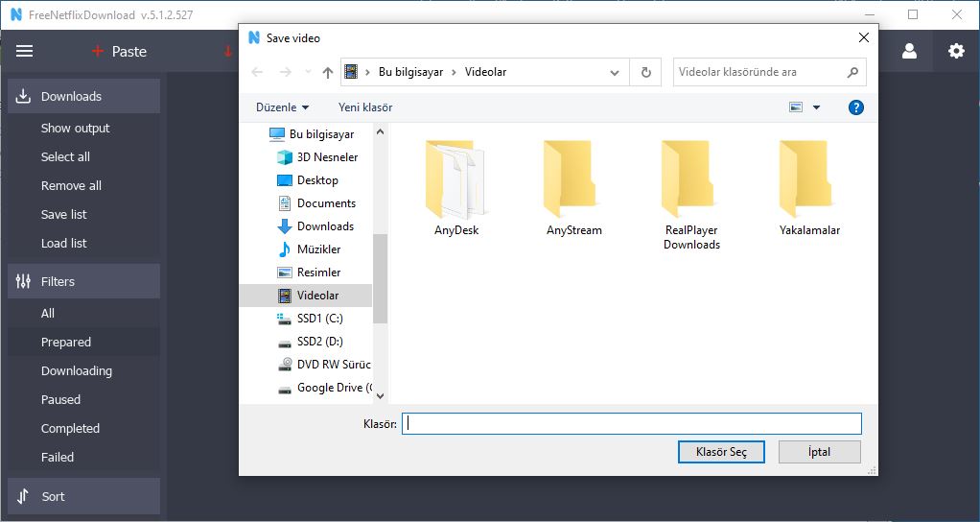
Task: Click the Filters sliders icon
Action: (x=23, y=281)
